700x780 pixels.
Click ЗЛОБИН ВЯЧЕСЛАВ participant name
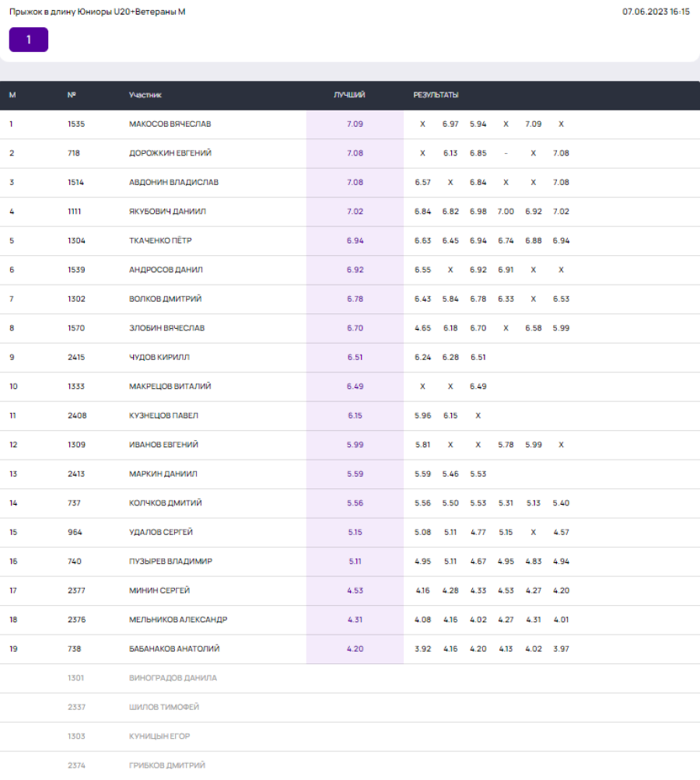166,328
